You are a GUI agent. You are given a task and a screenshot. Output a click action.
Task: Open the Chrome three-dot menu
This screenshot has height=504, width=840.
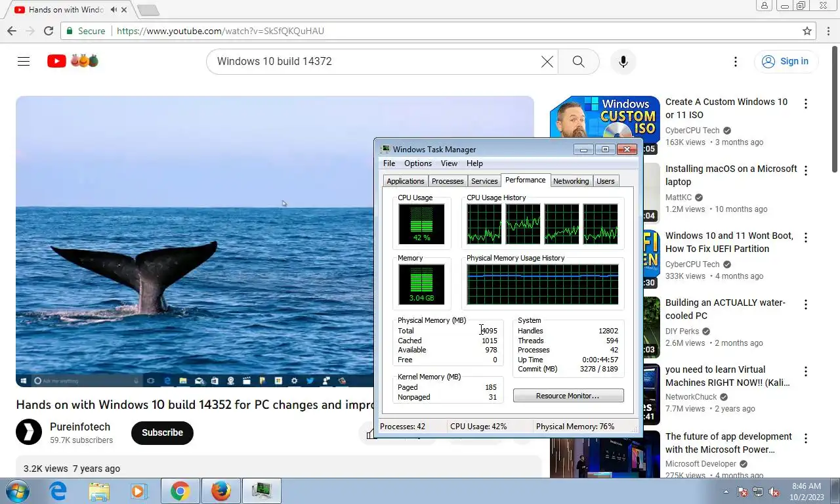point(828,31)
